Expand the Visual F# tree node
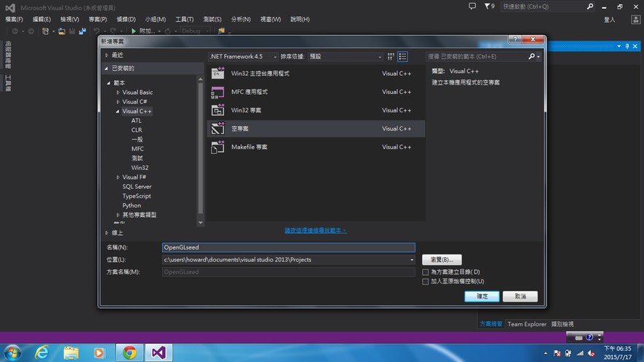This screenshot has height=362, width=644. (x=118, y=177)
